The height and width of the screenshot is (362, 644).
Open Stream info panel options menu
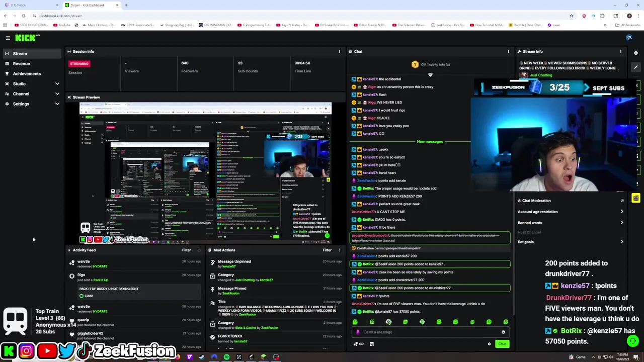point(620,51)
